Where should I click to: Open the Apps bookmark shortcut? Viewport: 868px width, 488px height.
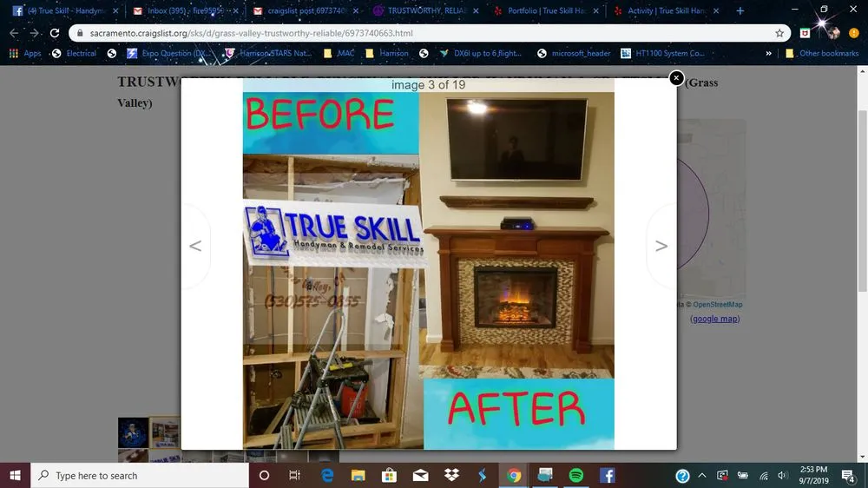click(25, 53)
